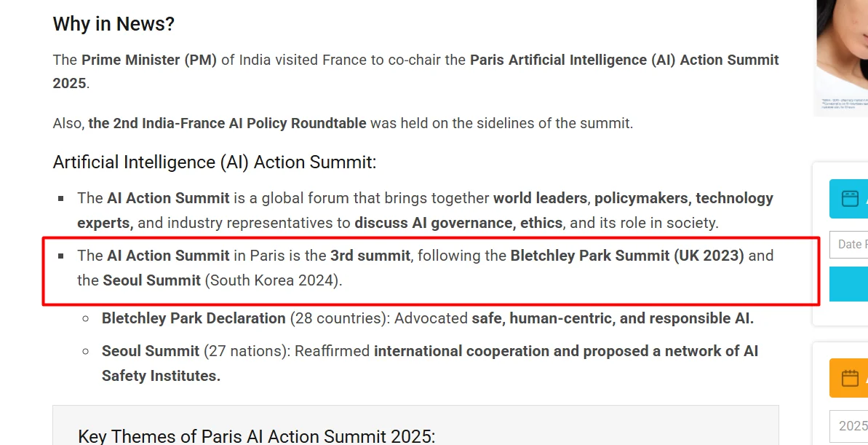The width and height of the screenshot is (868, 445).
Task: Click the hollow circle bullet for Bletchley Park Declaration
Action: [85, 319]
